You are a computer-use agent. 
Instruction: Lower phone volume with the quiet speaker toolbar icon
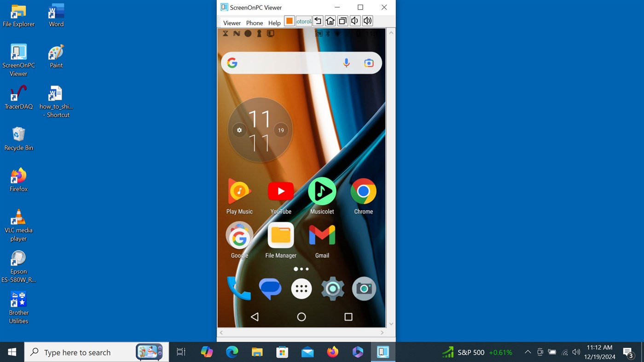click(x=354, y=21)
